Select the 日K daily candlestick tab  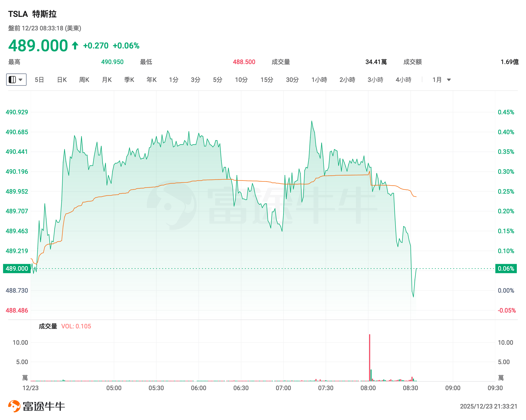click(62, 80)
